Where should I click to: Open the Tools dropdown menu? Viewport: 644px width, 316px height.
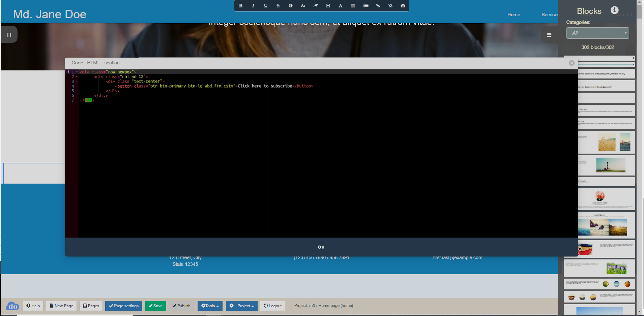point(210,306)
